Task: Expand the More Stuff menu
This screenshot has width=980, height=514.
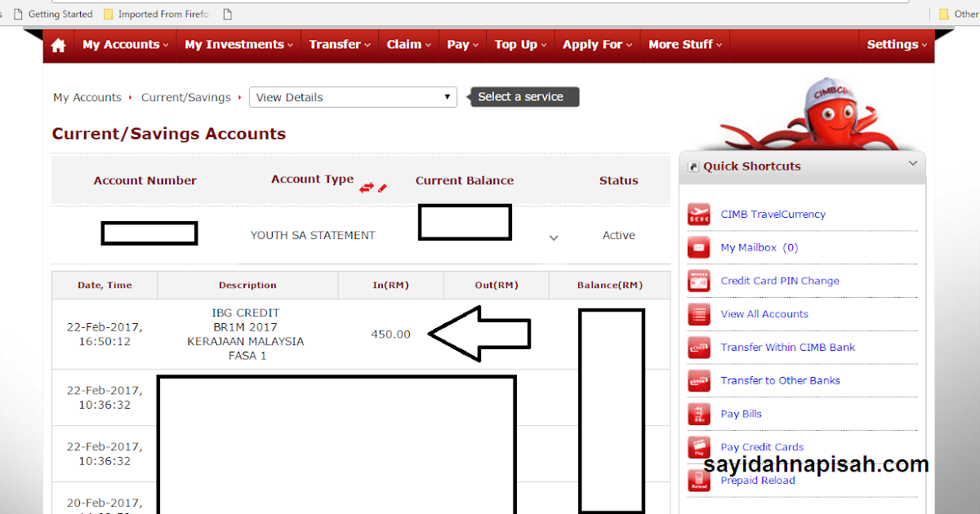Action: click(x=686, y=45)
